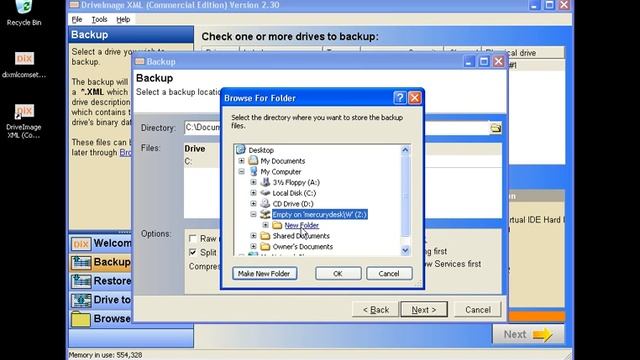Click OK in Browse For Folder
Viewport: 640px width, 360px height.
point(338,273)
